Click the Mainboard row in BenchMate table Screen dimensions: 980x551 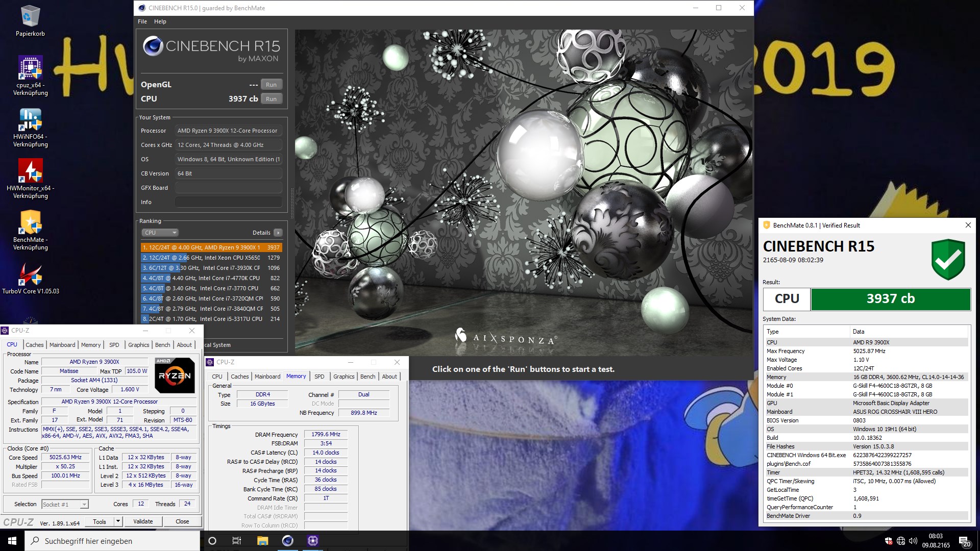click(x=866, y=412)
